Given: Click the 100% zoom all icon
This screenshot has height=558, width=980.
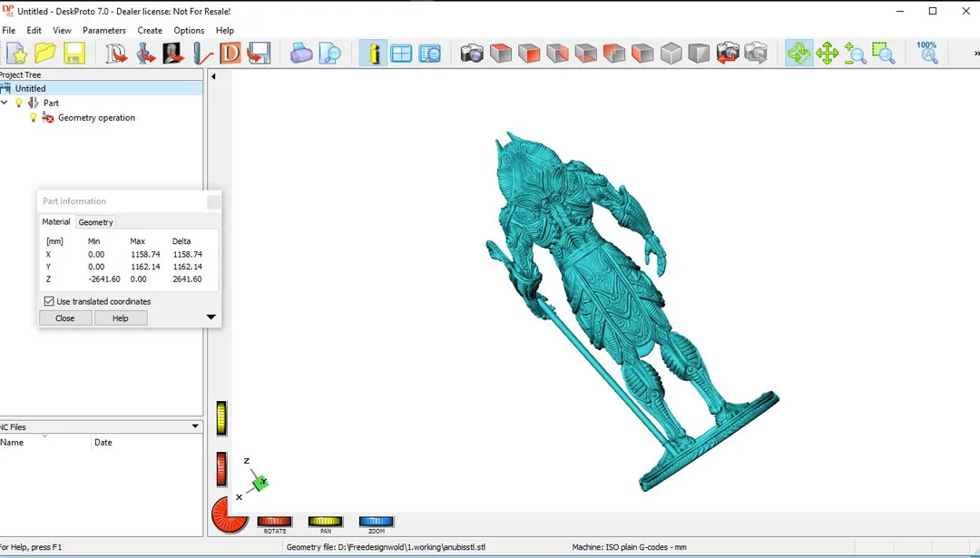Looking at the screenshot, I should 926,54.
